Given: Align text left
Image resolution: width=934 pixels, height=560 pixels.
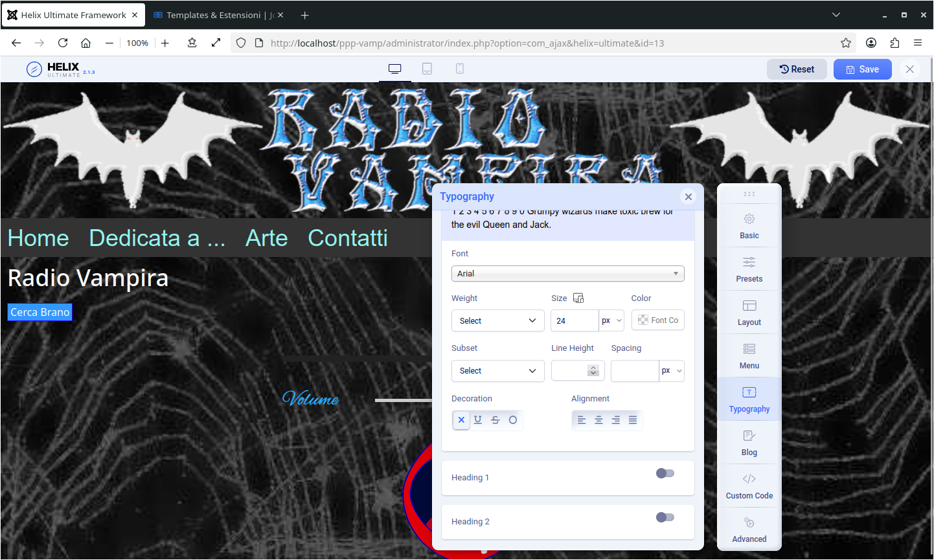Looking at the screenshot, I should point(582,420).
